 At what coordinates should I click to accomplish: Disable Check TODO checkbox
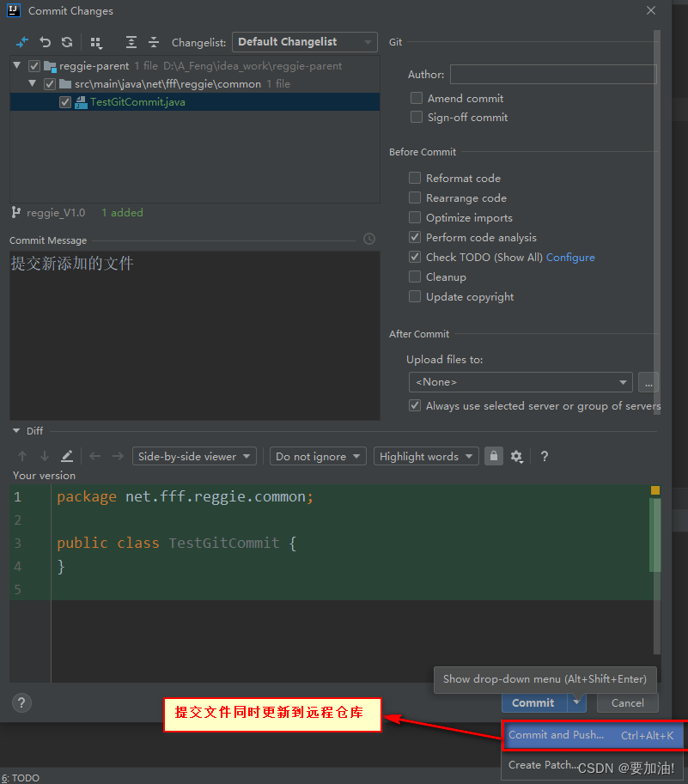pos(415,257)
